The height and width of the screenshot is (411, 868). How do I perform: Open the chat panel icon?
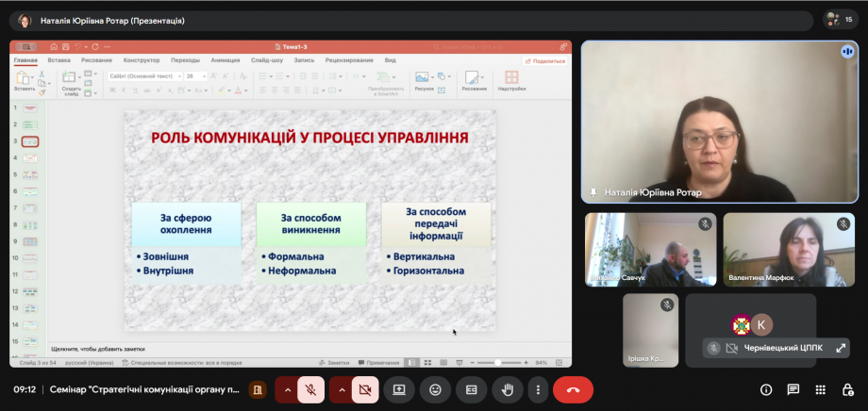pyautogui.click(x=793, y=389)
